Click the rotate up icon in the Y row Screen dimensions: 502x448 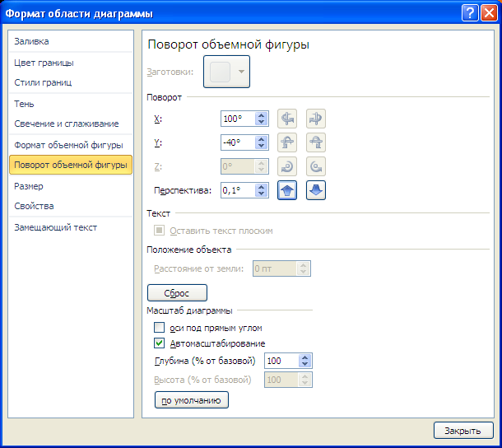click(x=287, y=142)
